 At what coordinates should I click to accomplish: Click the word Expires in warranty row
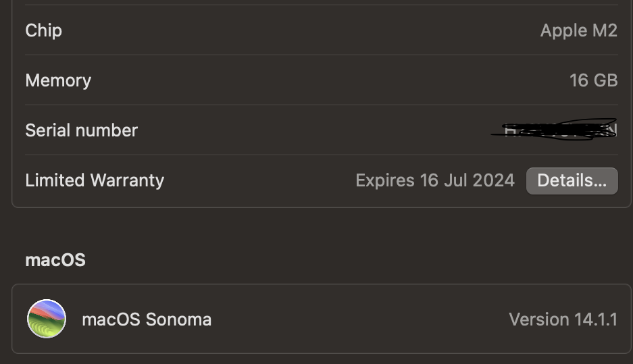384,180
